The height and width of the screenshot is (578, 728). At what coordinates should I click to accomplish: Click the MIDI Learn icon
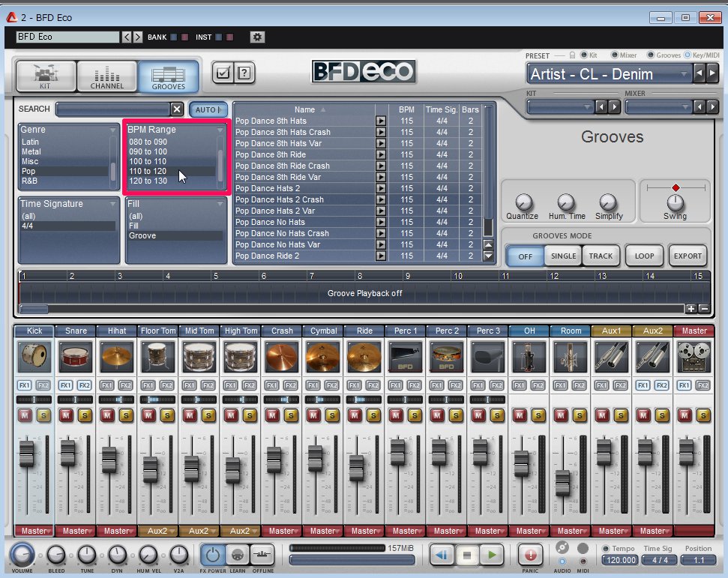(x=237, y=555)
